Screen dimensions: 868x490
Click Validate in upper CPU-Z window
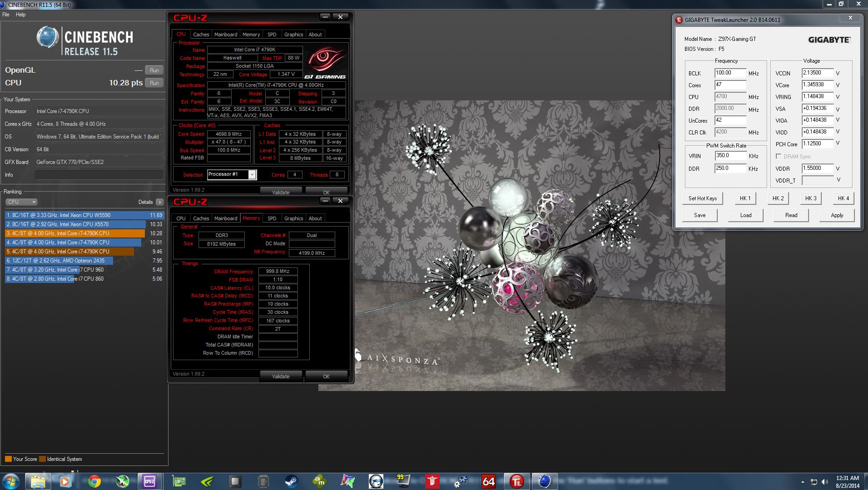pos(281,192)
